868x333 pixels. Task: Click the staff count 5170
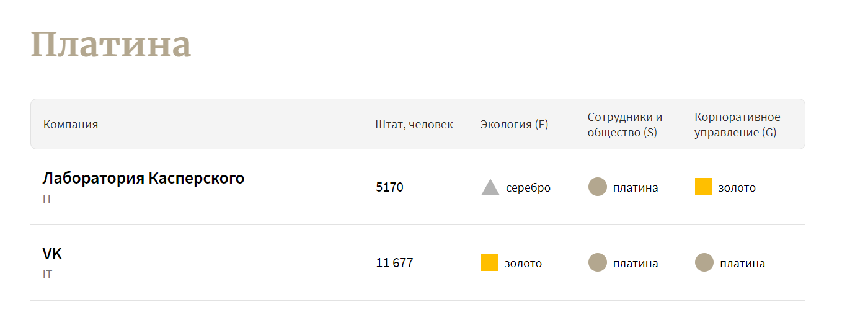[x=389, y=187]
